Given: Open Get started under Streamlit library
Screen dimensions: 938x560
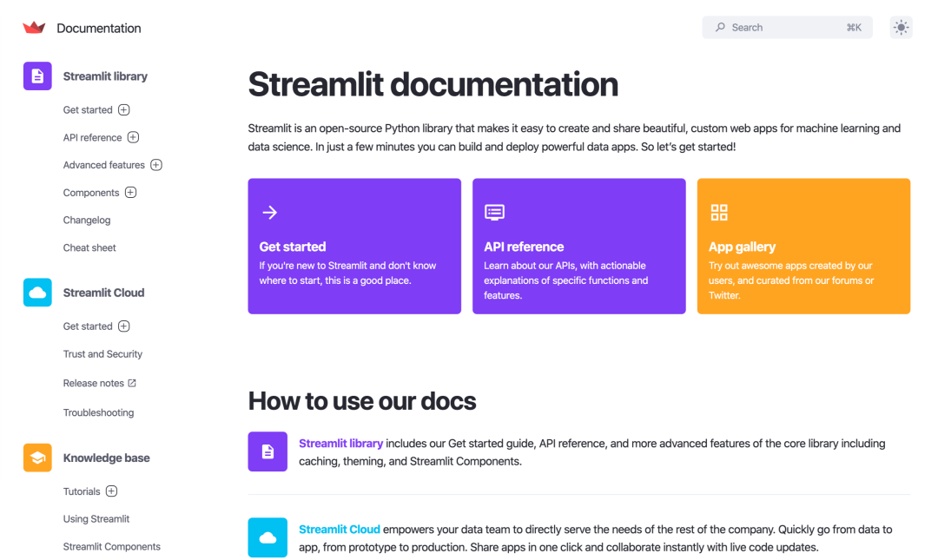Looking at the screenshot, I should click(88, 109).
